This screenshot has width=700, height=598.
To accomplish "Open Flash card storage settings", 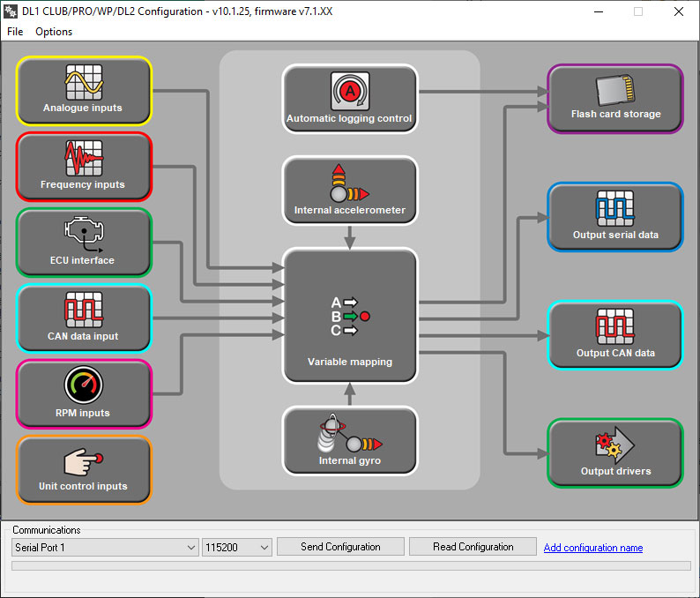I will click(x=615, y=99).
